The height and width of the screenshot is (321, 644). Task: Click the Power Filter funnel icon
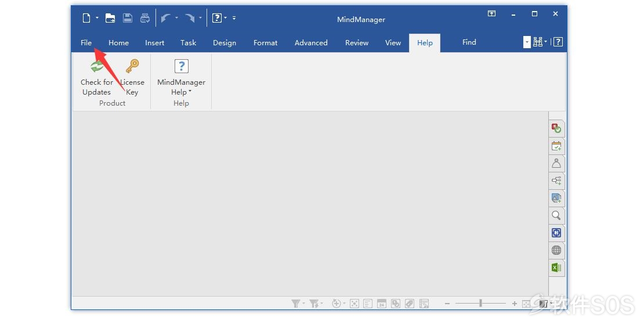click(x=314, y=304)
